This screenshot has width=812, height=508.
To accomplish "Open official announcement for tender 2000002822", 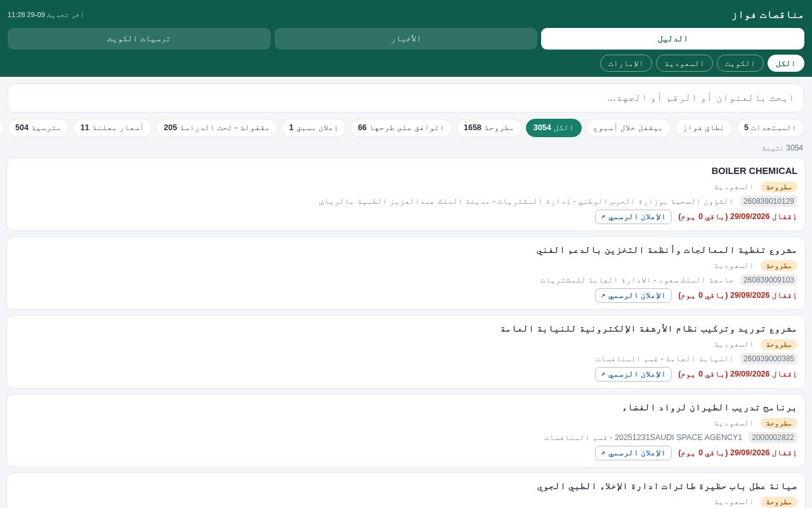I will (x=633, y=453).
